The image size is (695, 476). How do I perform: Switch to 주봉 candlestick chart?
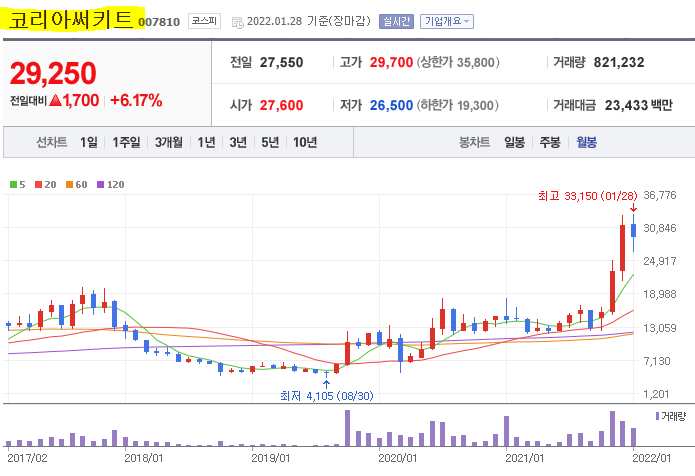[x=550, y=142]
